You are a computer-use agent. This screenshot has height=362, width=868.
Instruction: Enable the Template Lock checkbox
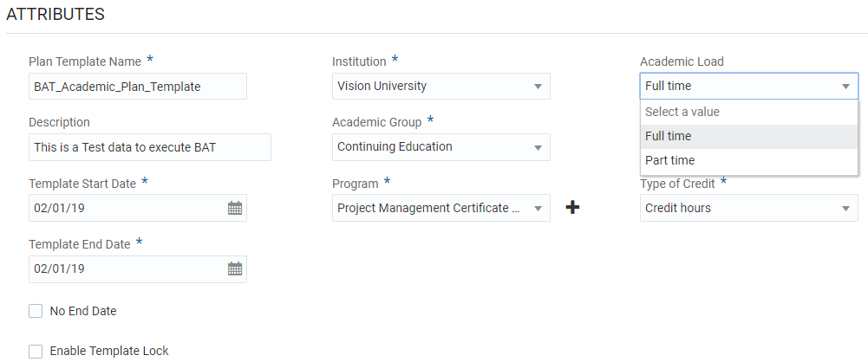[x=36, y=351]
